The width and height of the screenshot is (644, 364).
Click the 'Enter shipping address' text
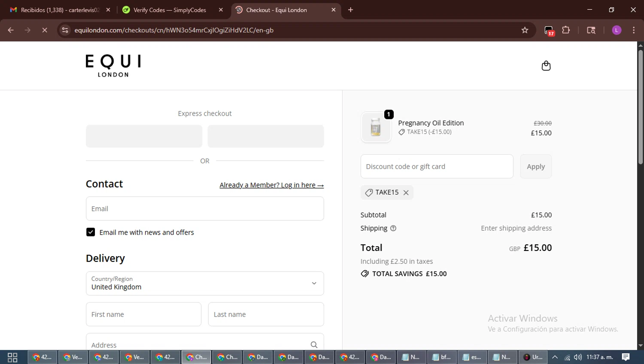pyautogui.click(x=516, y=228)
